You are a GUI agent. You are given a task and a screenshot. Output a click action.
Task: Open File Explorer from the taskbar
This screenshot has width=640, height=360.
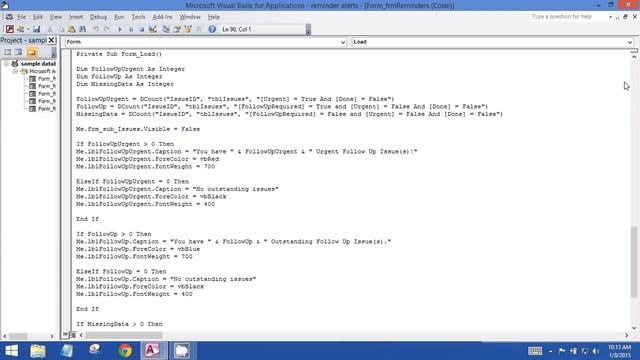click(x=38, y=351)
